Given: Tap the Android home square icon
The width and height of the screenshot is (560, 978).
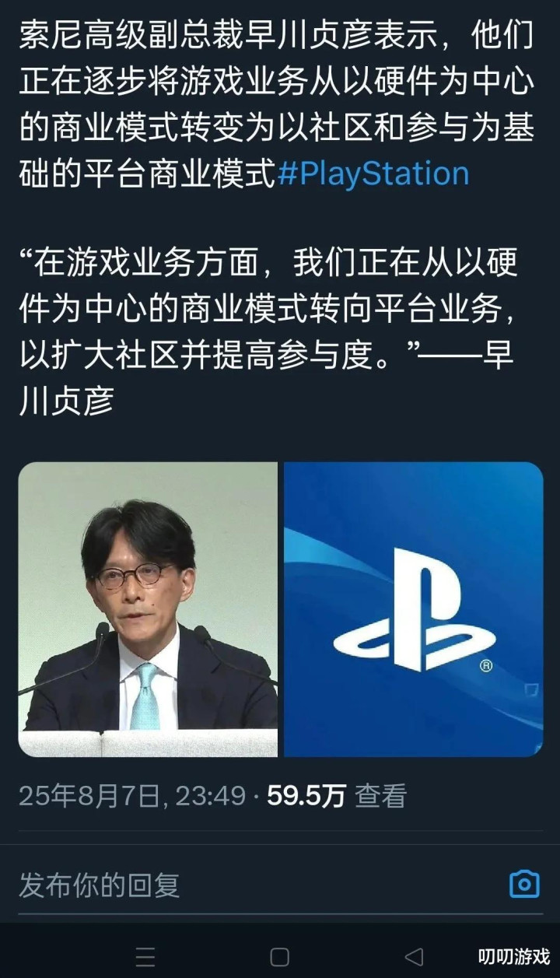Looking at the screenshot, I should pos(279,956).
